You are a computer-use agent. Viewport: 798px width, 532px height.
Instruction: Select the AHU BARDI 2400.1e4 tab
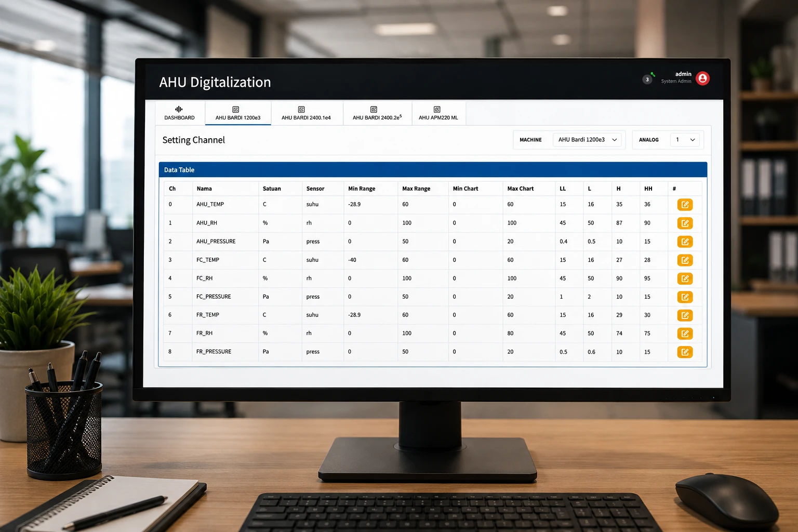tap(306, 113)
